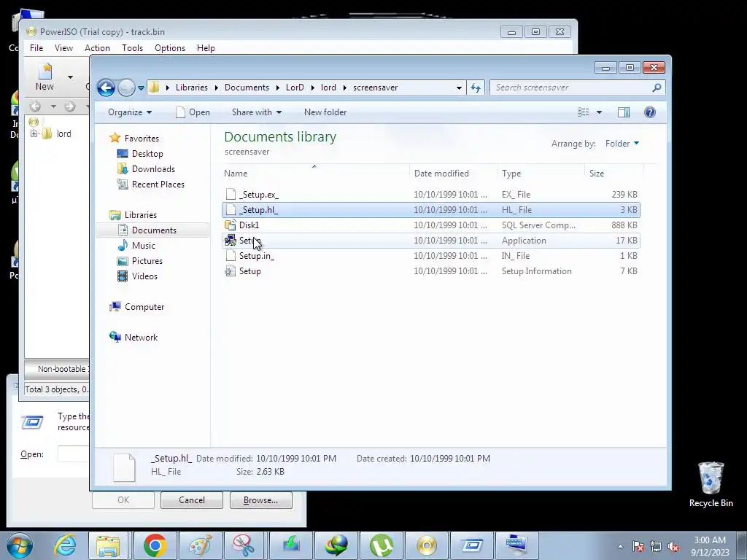Viewport: 747px width, 560px height.
Task: Select Documents in the address breadcrumb
Action: [247, 87]
